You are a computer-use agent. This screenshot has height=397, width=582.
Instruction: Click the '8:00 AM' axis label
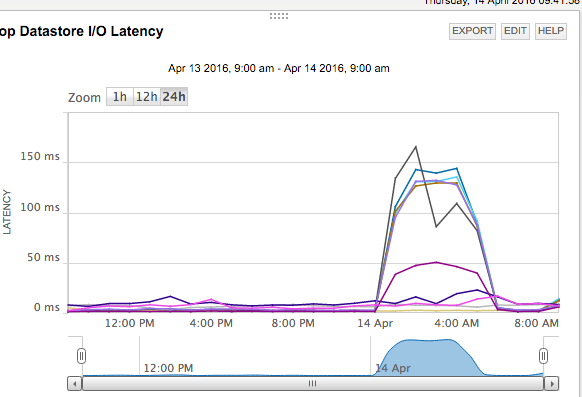(x=536, y=324)
